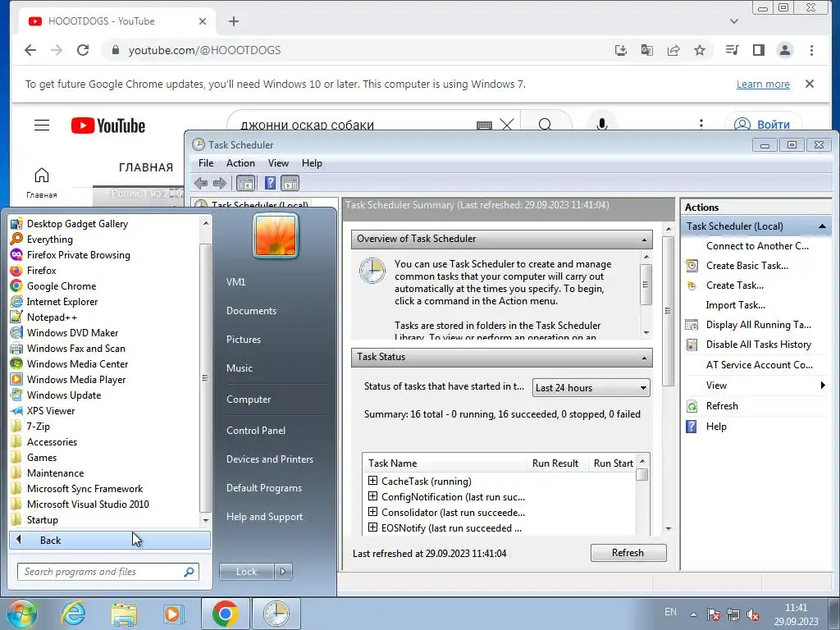
Task: Open the shutdown options arrow beside Lock
Action: tap(283, 572)
